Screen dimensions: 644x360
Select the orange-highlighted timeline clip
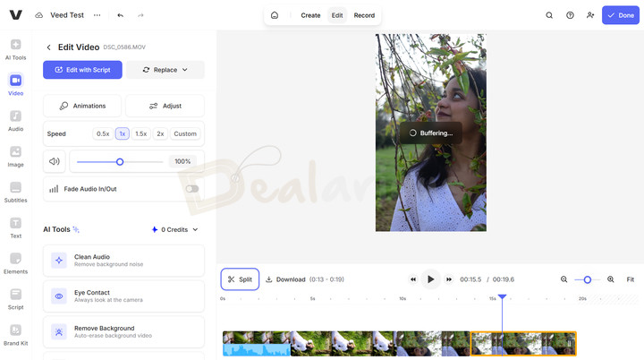[523, 344]
